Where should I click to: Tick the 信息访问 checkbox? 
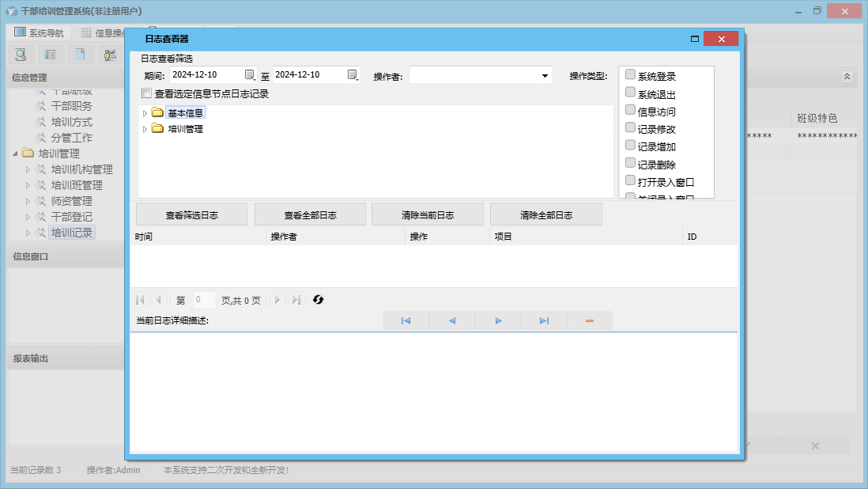pyautogui.click(x=630, y=110)
